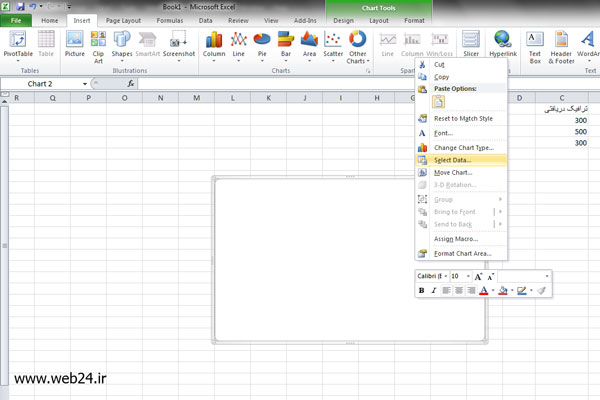Expand shape outline dropdown arrow in mini toolbar
The height and width of the screenshot is (400, 600).
click(531, 291)
